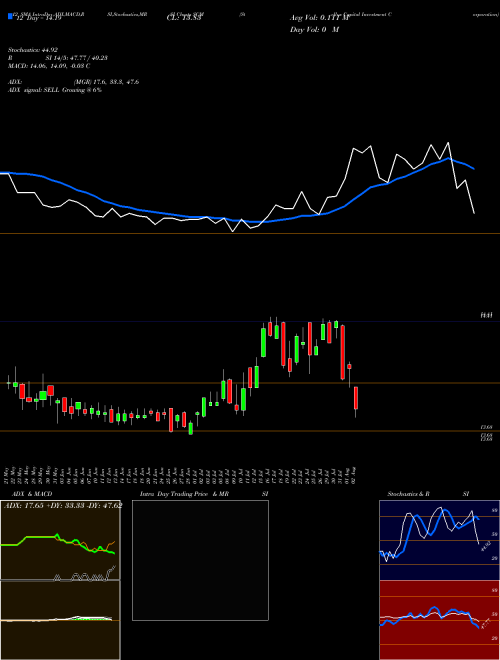This screenshot has height=660, width=500.
Task: Click the 'MACD: 14.06, 14.09, -0.03 C' line
Action: (x=49, y=66)
